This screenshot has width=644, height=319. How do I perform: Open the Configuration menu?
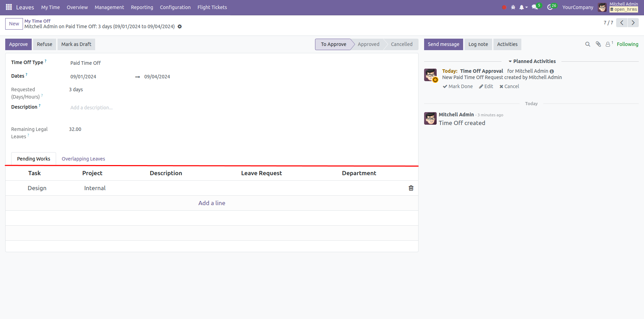click(175, 7)
